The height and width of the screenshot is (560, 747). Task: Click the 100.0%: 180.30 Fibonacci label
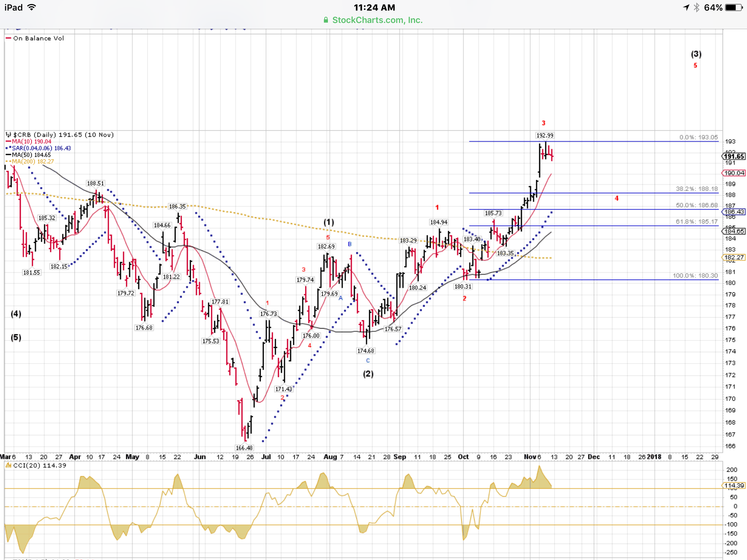[695, 276]
